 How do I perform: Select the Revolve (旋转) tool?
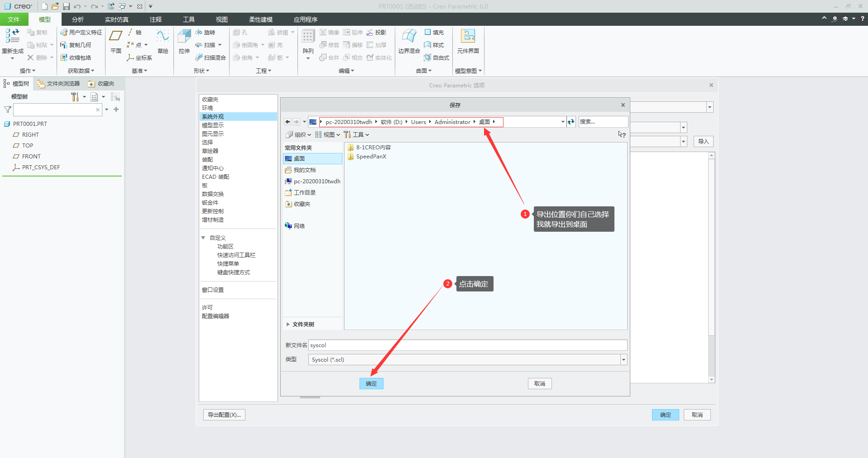click(205, 32)
